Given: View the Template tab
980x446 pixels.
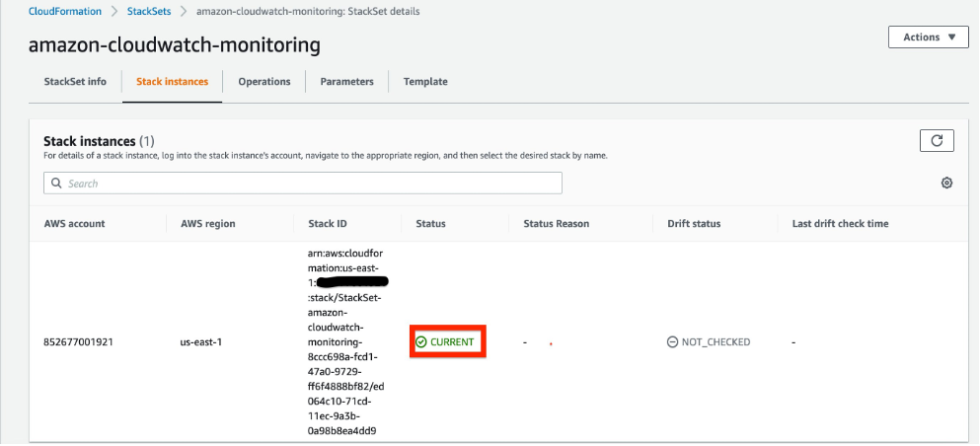Looking at the screenshot, I should pos(425,82).
